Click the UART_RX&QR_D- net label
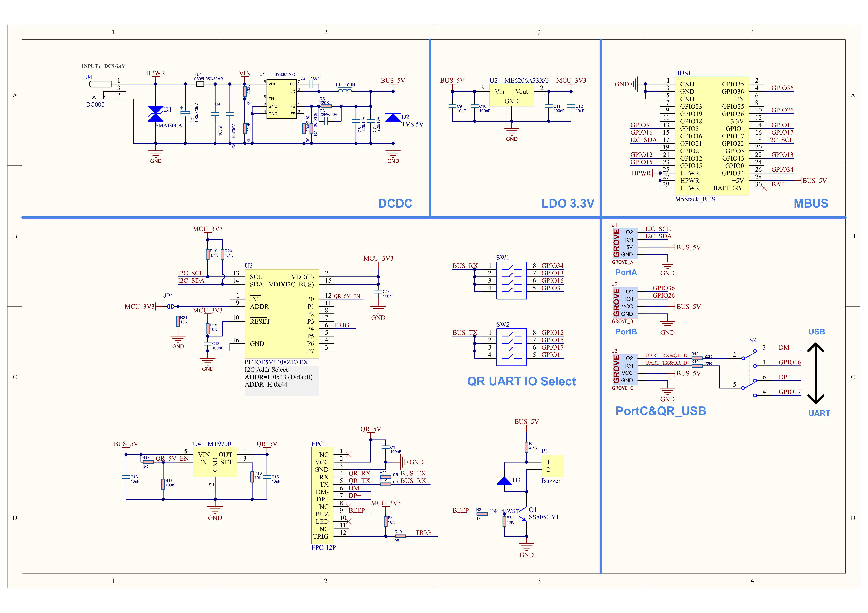This screenshot has width=868, height=613. (x=667, y=355)
